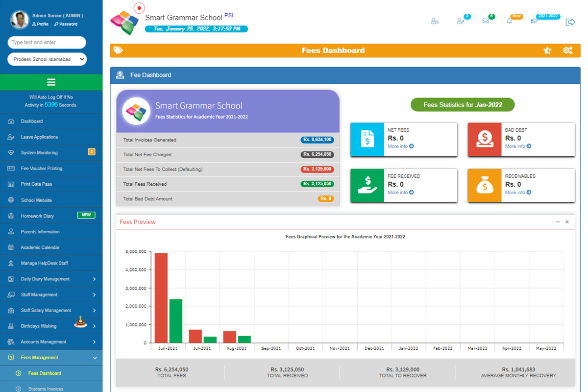Open the messages envelope icon

click(486, 21)
